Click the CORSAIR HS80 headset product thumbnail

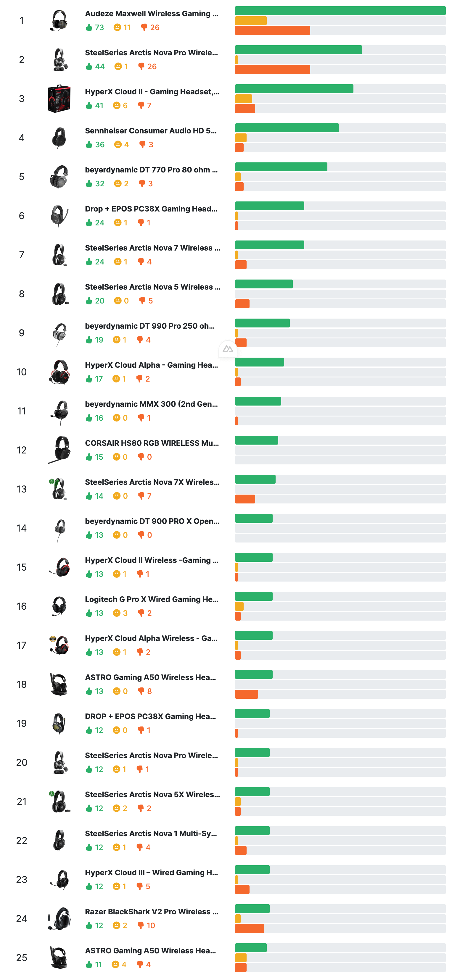click(x=59, y=450)
